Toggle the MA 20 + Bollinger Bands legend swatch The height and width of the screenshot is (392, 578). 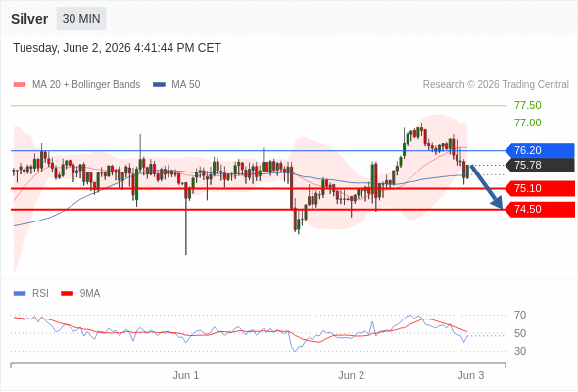20,85
